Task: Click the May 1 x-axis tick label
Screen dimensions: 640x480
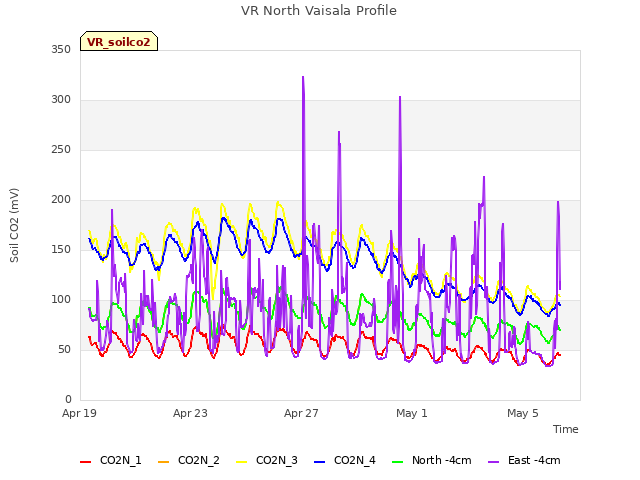Action: tap(412, 413)
